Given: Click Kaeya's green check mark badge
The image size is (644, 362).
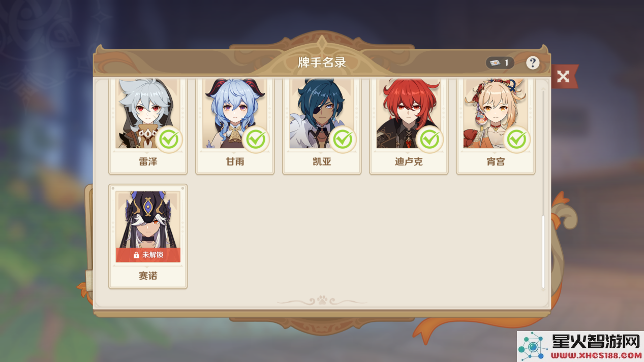Looking at the screenshot, I should (343, 139).
